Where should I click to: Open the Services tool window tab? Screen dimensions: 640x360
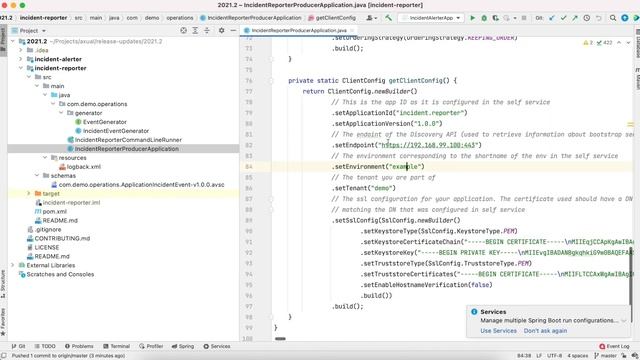coord(217,346)
